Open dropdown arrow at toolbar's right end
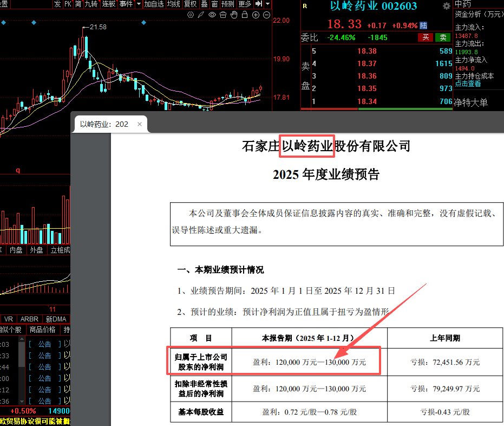This screenshot has height=426, width=504. tap(267, 4)
